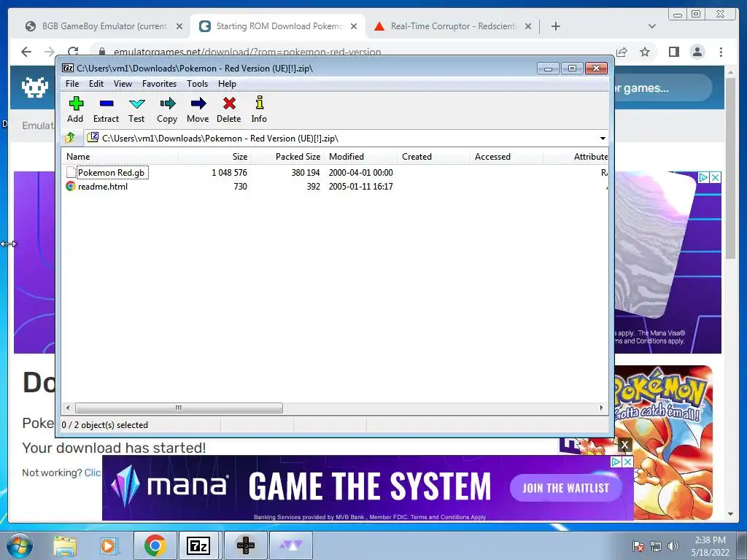This screenshot has width=747, height=560.
Task: Open the Tools menu
Action: [x=197, y=84]
